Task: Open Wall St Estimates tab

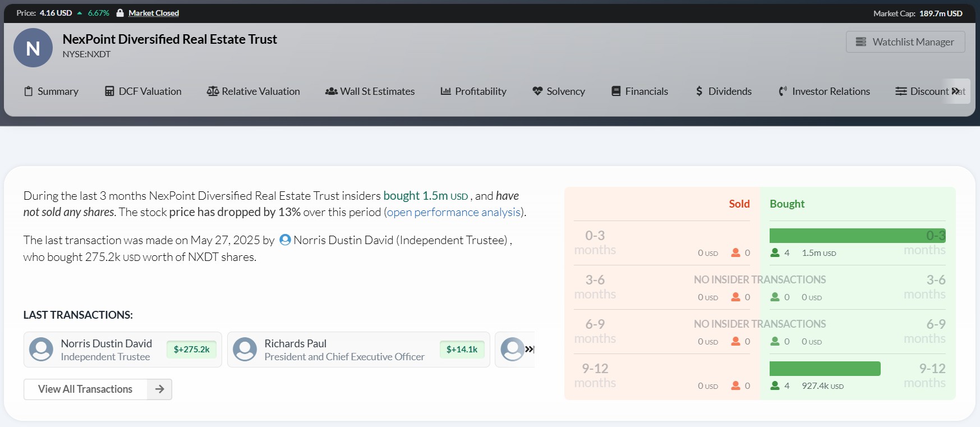Action: point(370,91)
